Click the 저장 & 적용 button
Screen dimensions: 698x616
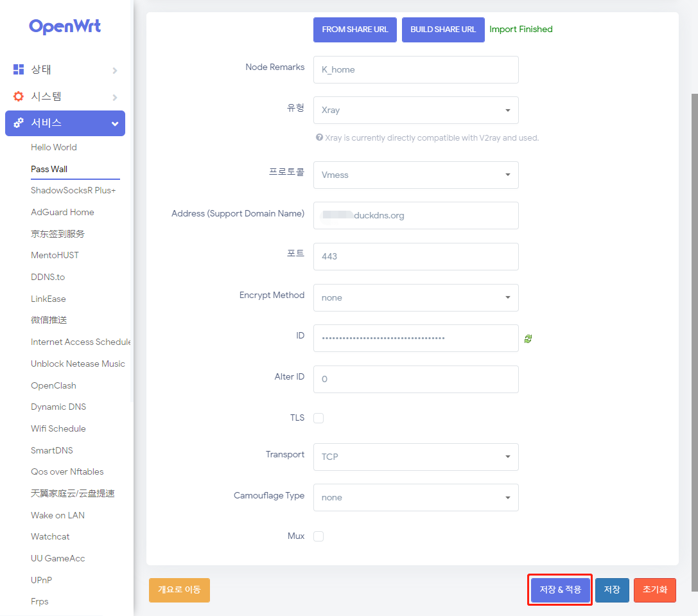click(x=561, y=590)
